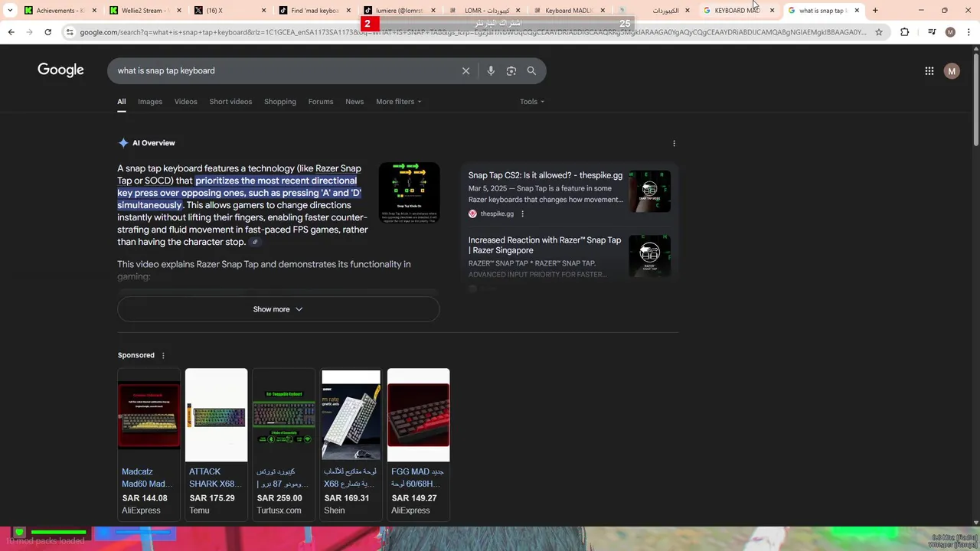Click the magnifier search button

coord(531,70)
